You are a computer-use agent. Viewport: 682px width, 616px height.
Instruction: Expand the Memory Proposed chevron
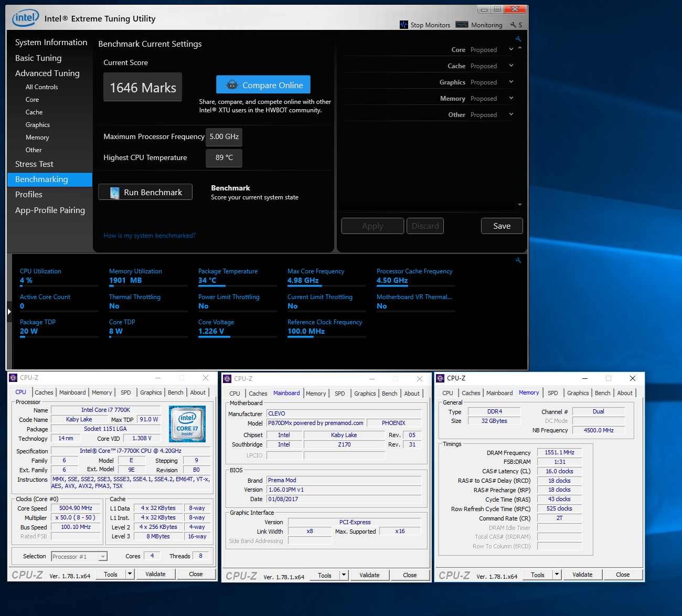511,98
